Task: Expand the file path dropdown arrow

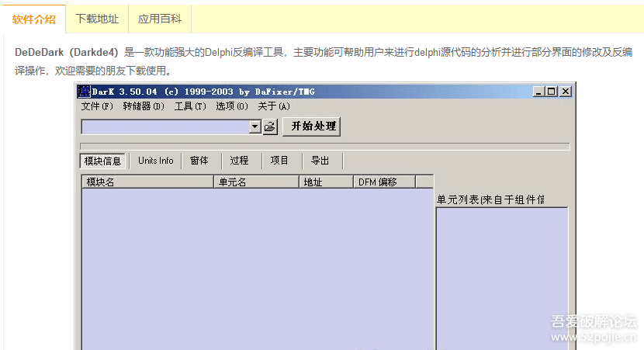Action: [x=255, y=126]
